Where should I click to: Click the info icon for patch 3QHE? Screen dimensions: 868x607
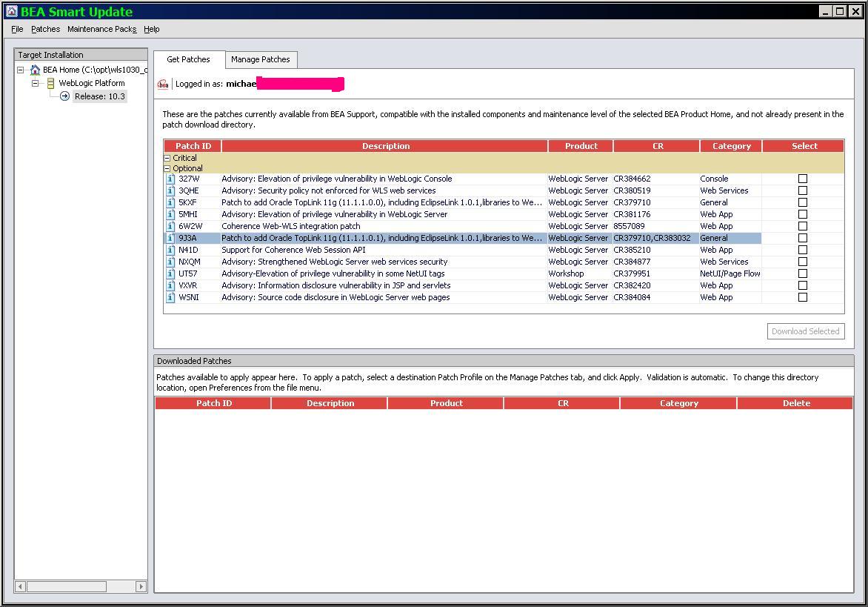pyautogui.click(x=170, y=190)
